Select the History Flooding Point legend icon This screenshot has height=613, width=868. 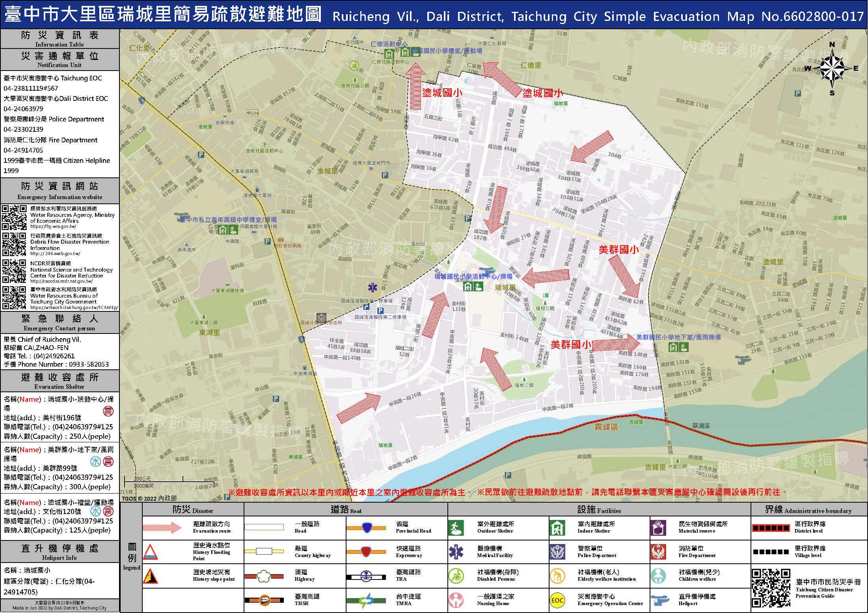[x=150, y=552]
